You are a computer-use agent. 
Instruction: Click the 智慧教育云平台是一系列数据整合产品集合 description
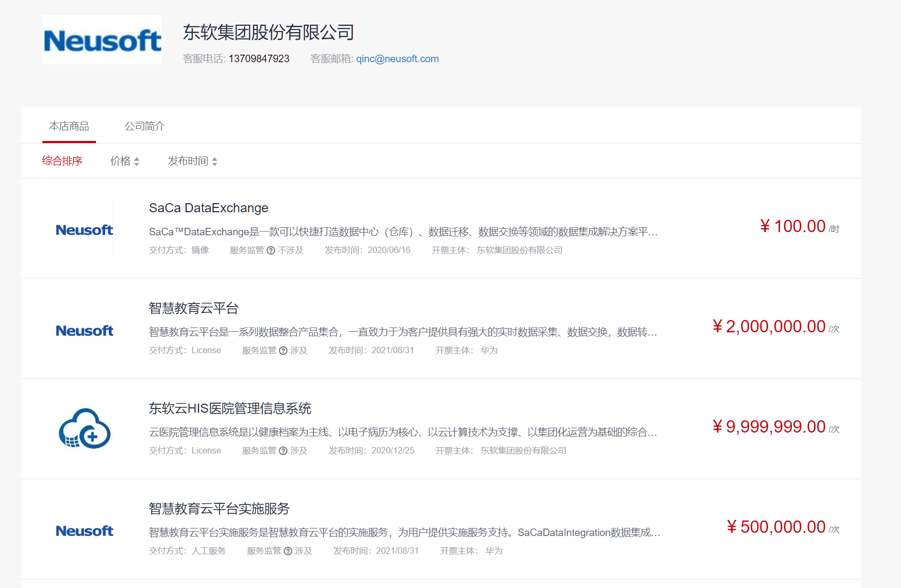coord(403,332)
